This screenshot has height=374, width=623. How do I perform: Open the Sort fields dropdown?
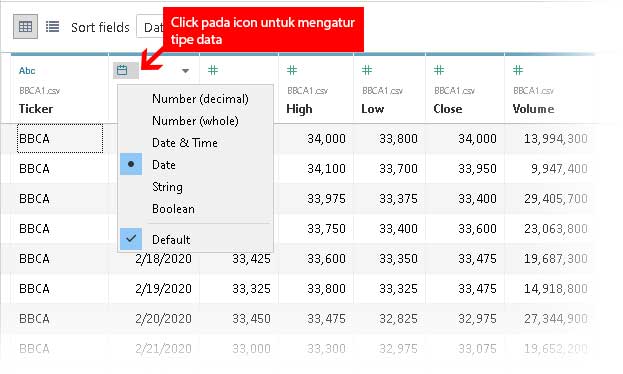pos(150,27)
